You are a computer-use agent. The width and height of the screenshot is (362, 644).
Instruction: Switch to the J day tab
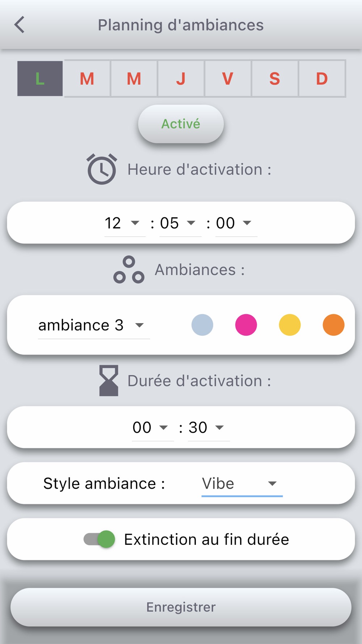181,79
